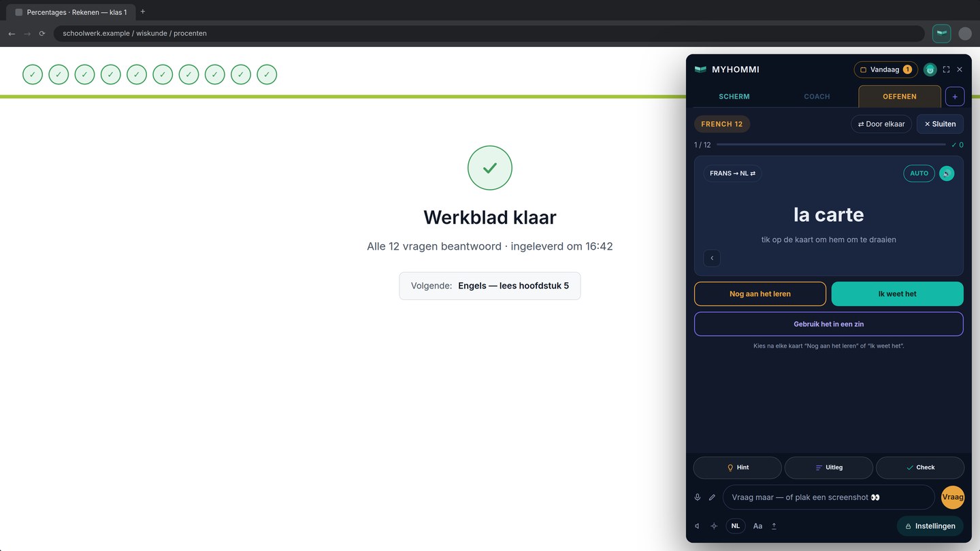Click the large green checkmark circle
Viewport: 980px width, 551px height.
pyautogui.click(x=490, y=168)
